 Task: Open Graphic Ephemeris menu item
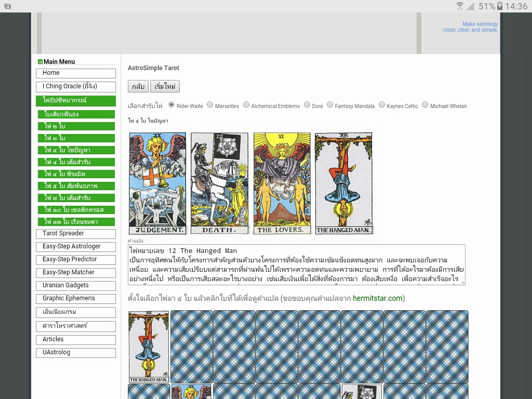76,299
